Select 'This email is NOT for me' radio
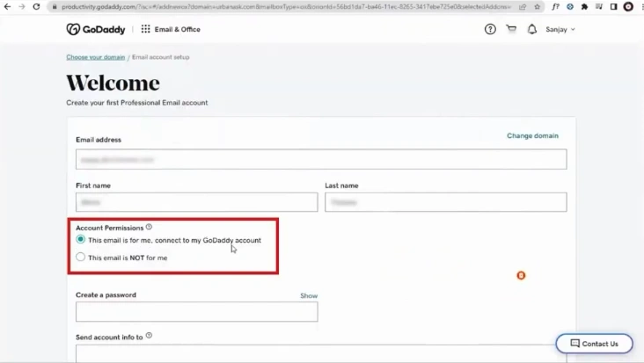 (x=81, y=257)
